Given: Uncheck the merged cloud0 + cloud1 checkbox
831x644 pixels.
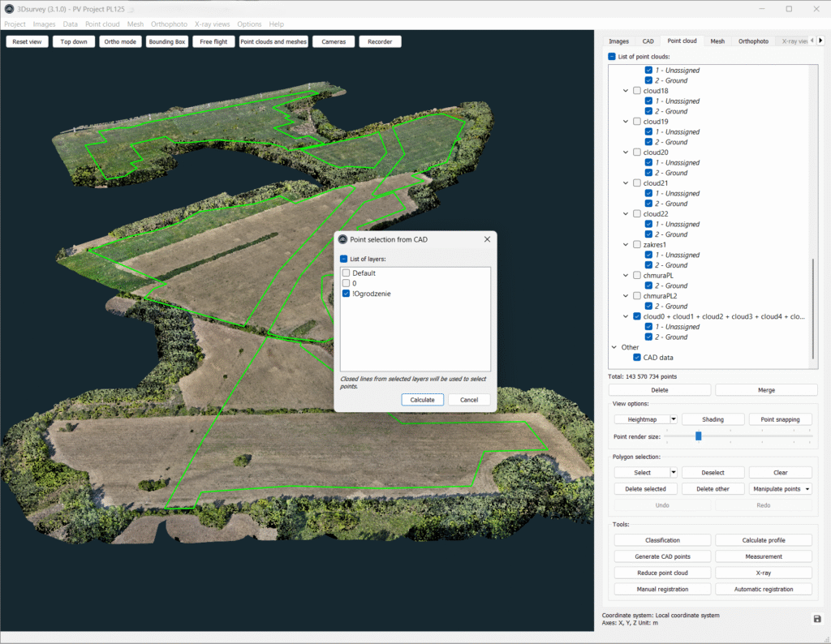Looking at the screenshot, I should 637,316.
